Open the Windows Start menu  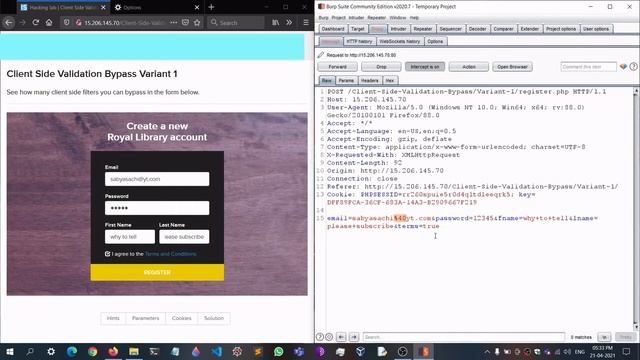coord(9,351)
